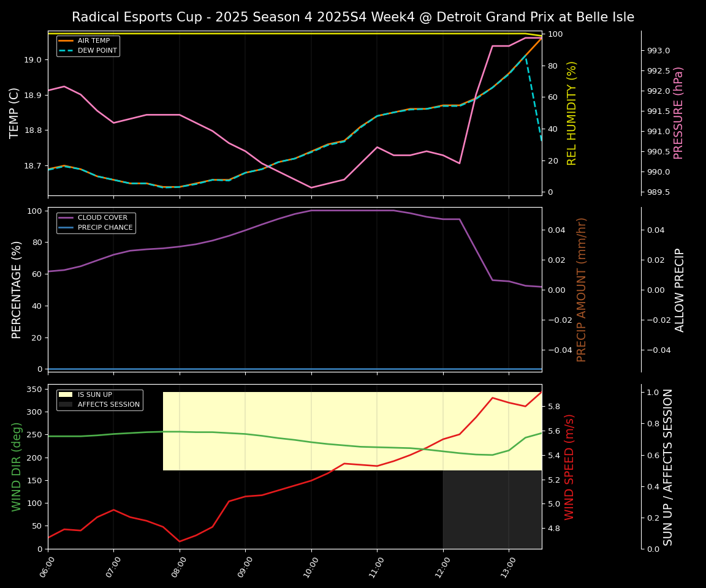The height and width of the screenshot is (588, 706).
Task: Click the AFFECTS SESSION legend entry
Action: pyautogui.click(x=108, y=405)
